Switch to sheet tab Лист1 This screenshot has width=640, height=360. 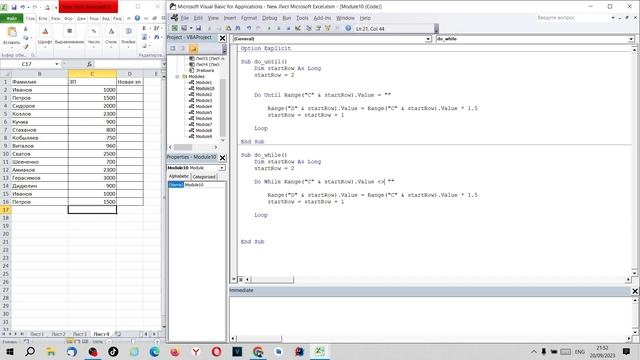click(37, 334)
